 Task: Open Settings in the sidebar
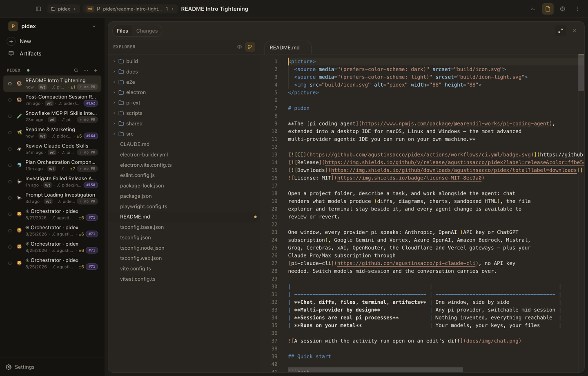(52, 367)
